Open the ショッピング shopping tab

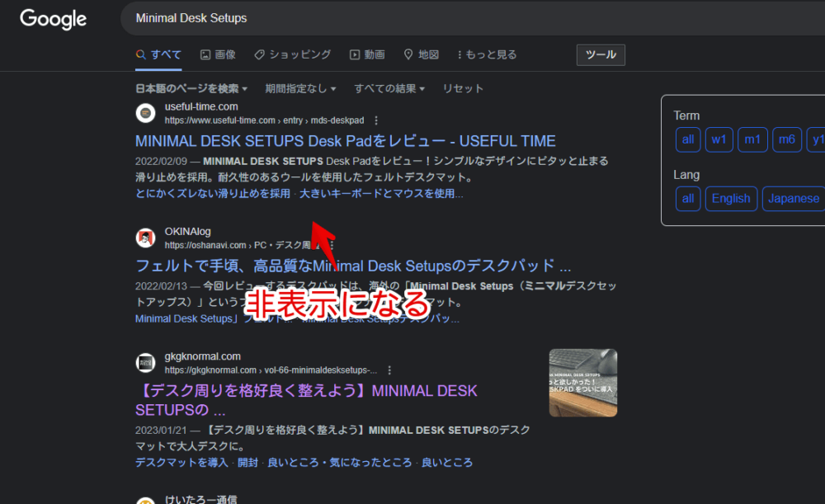click(x=293, y=54)
